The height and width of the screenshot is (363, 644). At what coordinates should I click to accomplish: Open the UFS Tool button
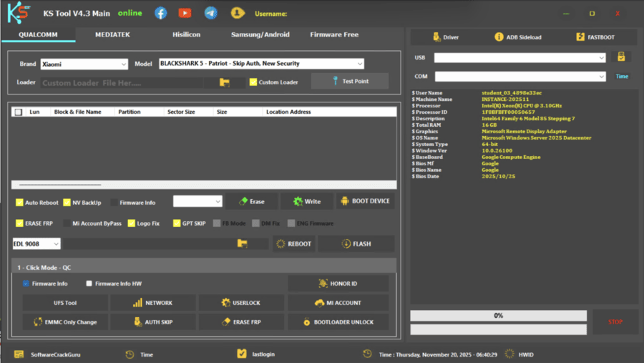coord(65,303)
